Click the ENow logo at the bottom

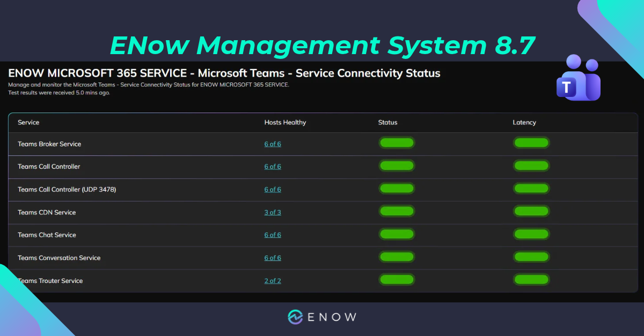(322, 317)
